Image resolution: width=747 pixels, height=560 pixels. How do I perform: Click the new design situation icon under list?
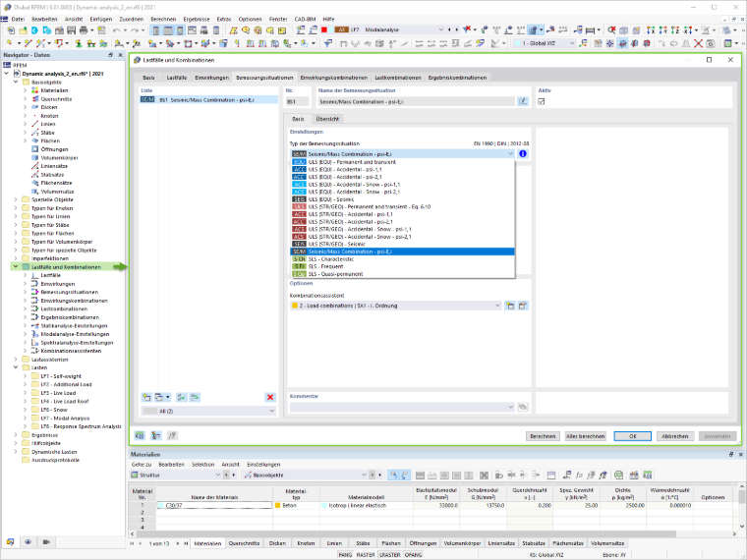146,397
